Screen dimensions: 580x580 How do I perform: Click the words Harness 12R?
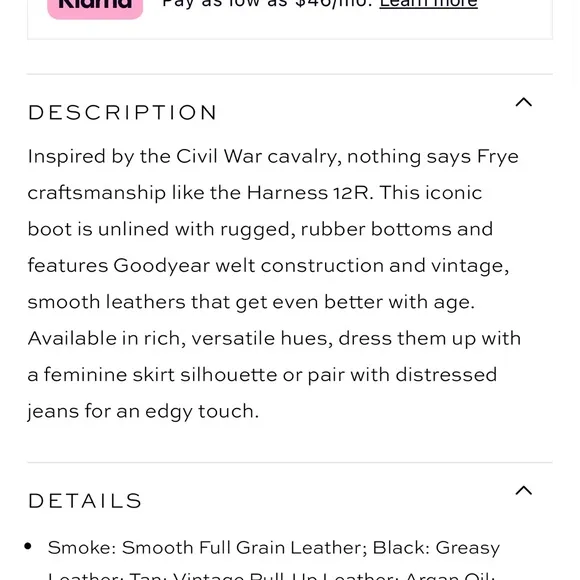[x=308, y=192]
